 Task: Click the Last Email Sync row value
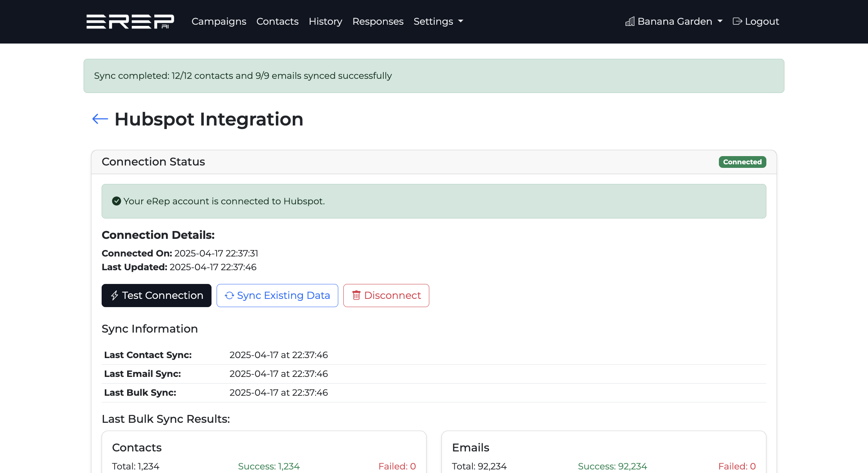pyautogui.click(x=279, y=374)
